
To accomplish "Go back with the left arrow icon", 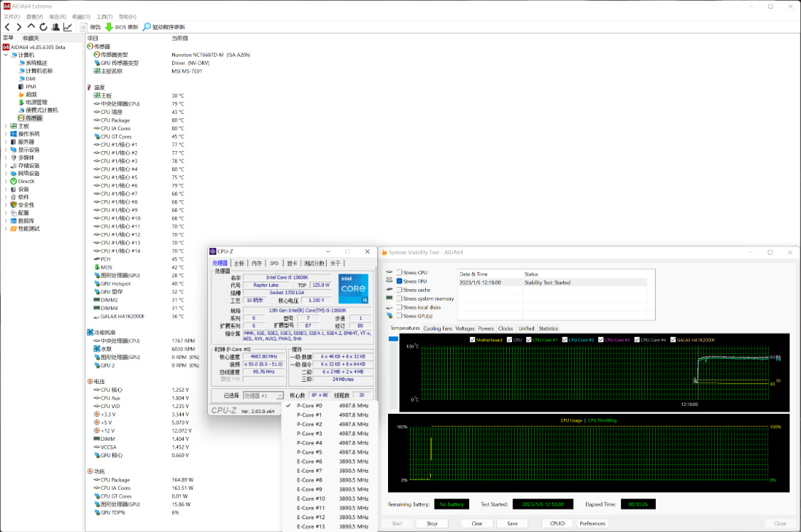I will click(7, 27).
